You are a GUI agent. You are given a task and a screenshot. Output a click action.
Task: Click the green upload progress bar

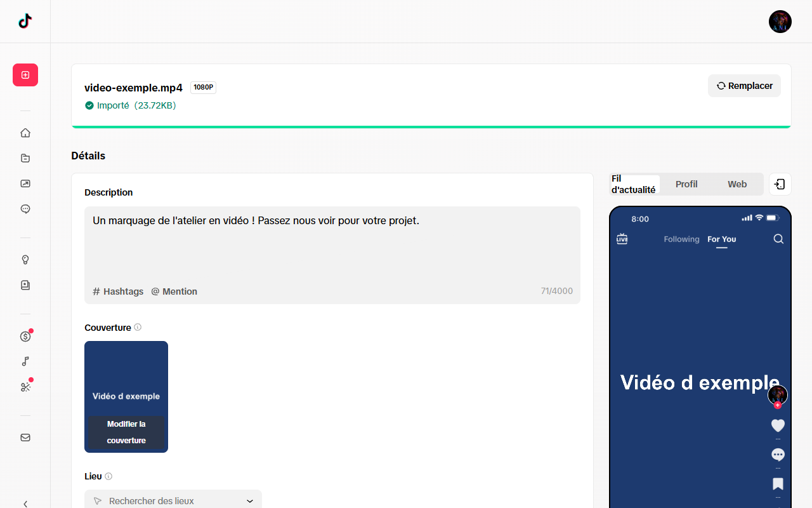(x=431, y=127)
